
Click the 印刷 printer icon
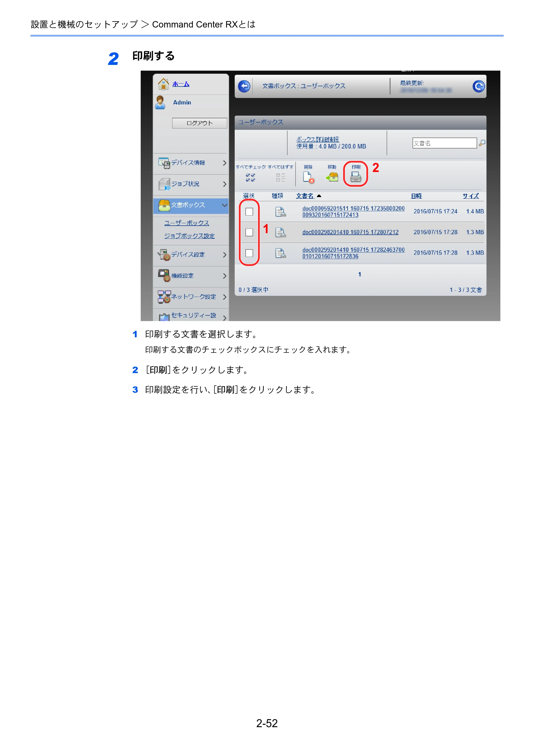(356, 177)
